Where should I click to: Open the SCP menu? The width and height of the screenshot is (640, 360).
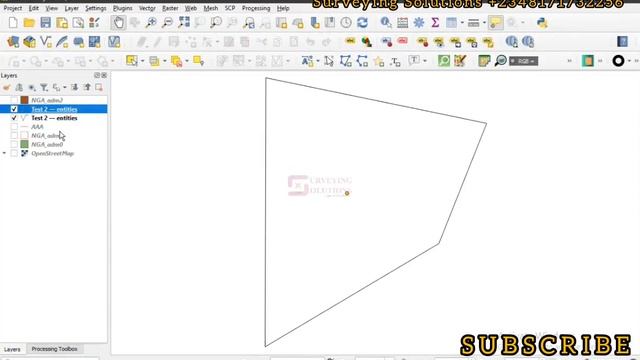pos(230,8)
